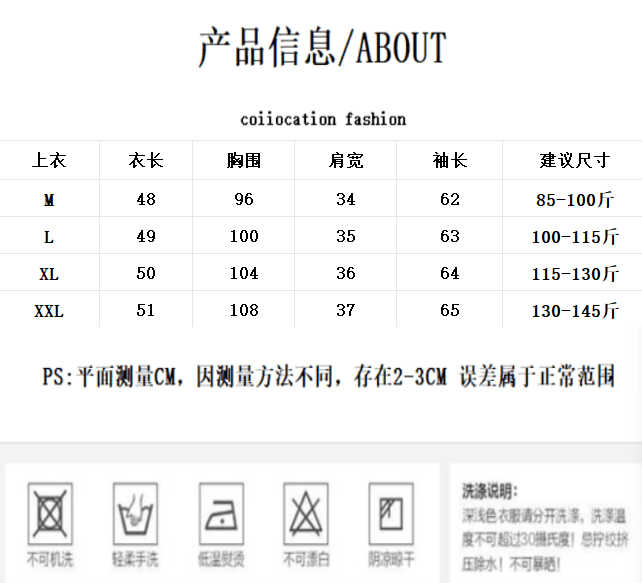Screen dimensions: 642x583
Task: Click garment length 49 in L row
Action: [146, 236]
